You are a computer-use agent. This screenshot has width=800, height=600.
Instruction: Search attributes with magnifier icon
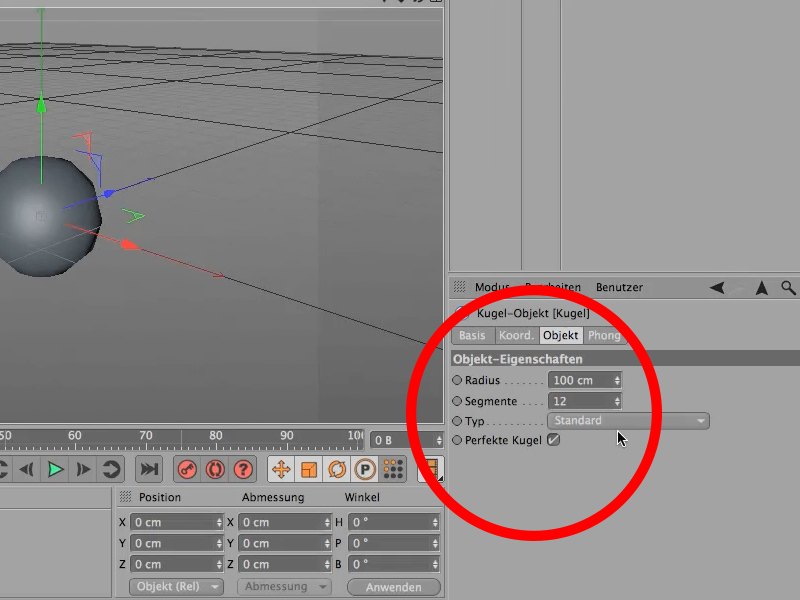788,288
